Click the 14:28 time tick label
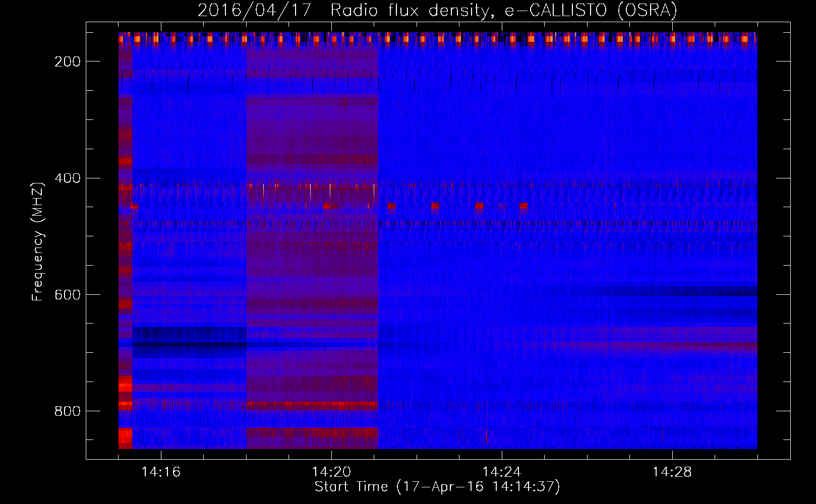 click(672, 472)
